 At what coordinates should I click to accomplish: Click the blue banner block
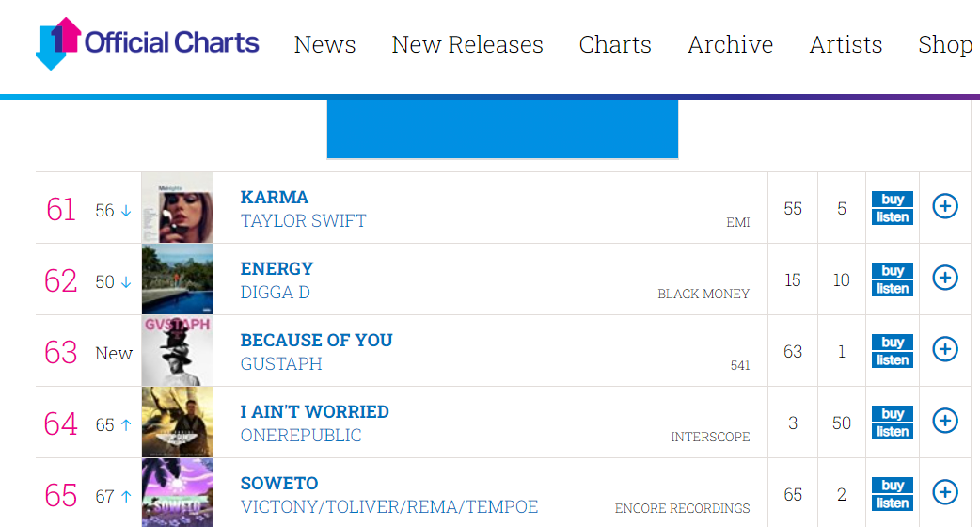point(502,129)
